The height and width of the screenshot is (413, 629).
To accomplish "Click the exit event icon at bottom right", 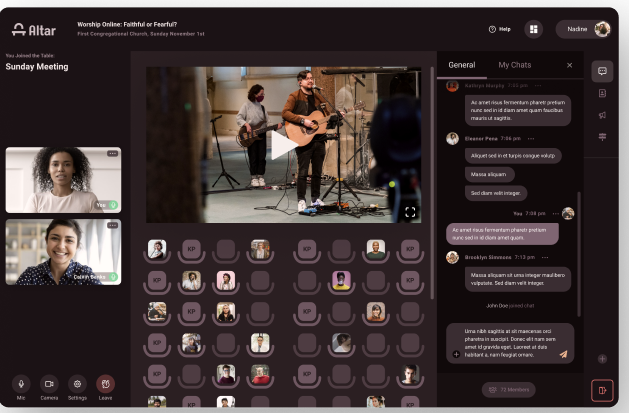I will 602,389.
